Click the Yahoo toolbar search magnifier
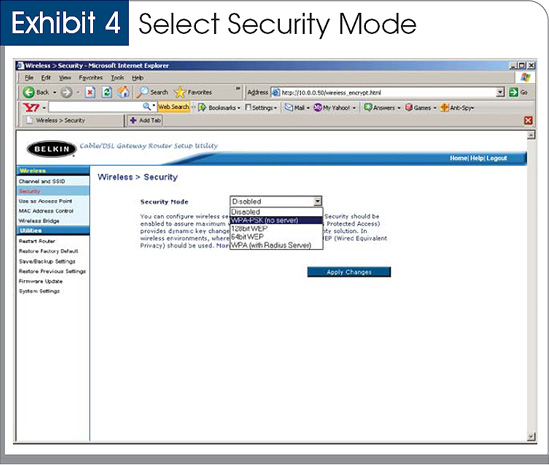Viewport: 549px width, 465px height. (x=147, y=106)
